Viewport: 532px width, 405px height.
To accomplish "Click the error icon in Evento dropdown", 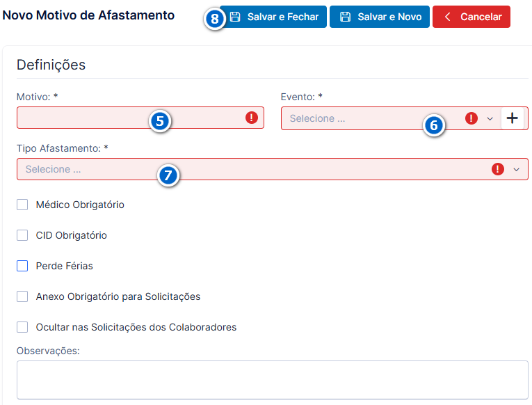I will coord(471,118).
